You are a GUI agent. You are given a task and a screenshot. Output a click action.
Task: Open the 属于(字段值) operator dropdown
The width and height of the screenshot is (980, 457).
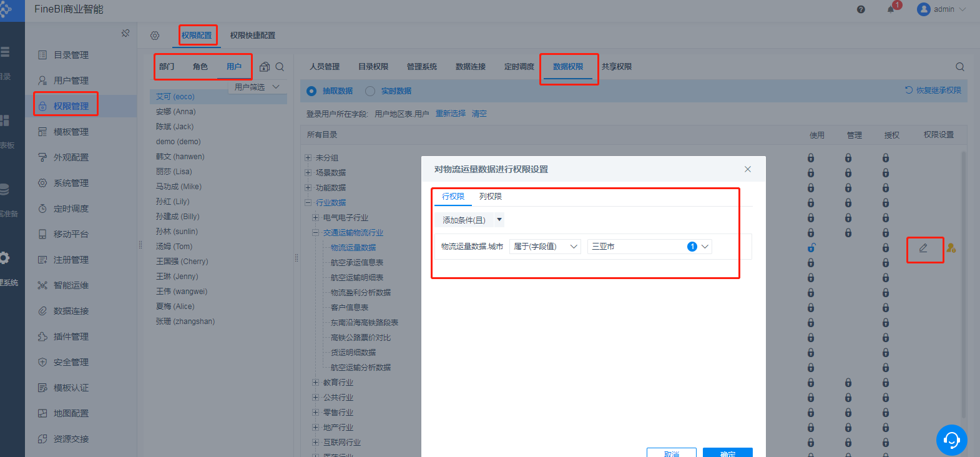pyautogui.click(x=546, y=247)
